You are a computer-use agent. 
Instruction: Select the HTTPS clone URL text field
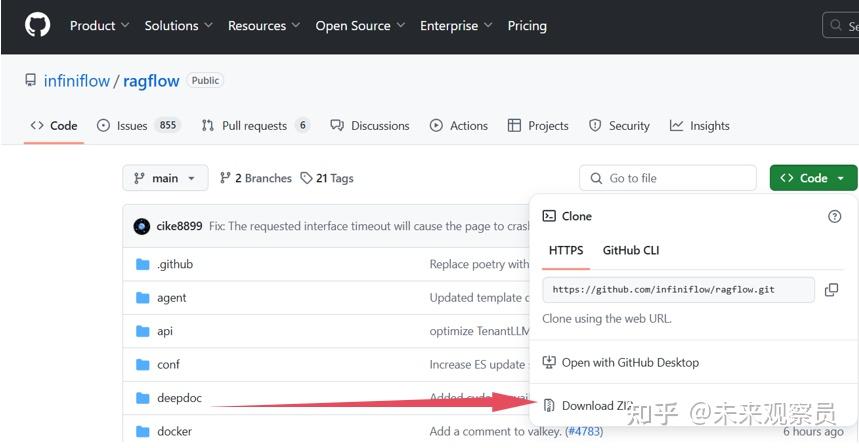(x=678, y=290)
